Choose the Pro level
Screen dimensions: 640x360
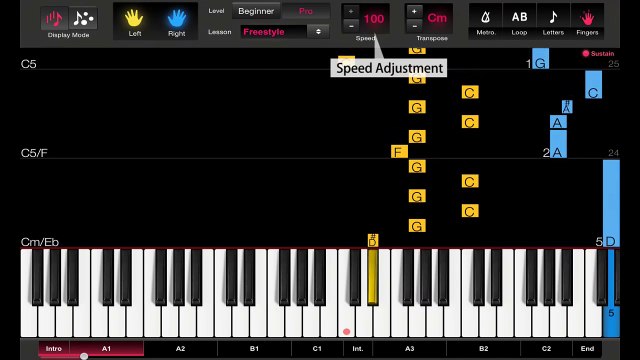pos(306,11)
